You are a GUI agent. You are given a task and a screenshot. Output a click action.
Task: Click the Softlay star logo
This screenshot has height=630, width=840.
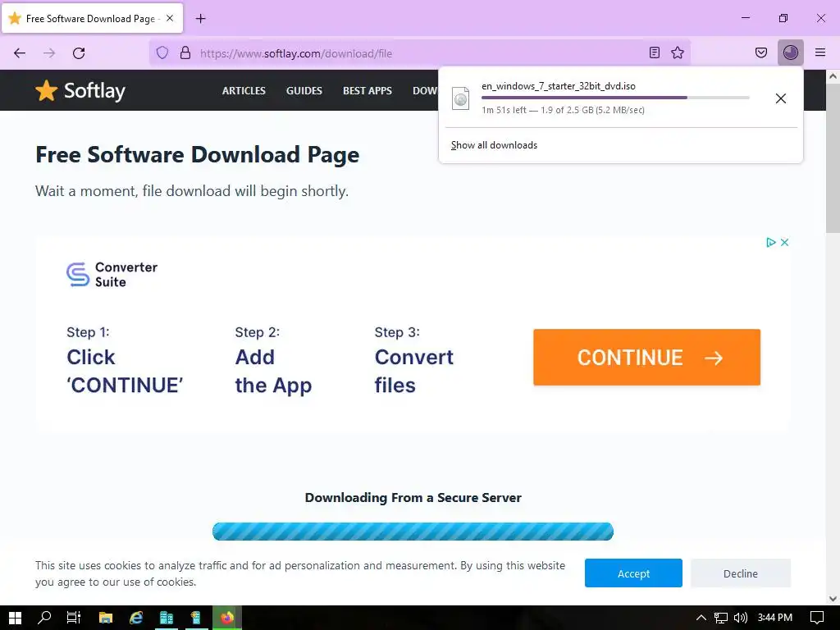click(x=47, y=90)
